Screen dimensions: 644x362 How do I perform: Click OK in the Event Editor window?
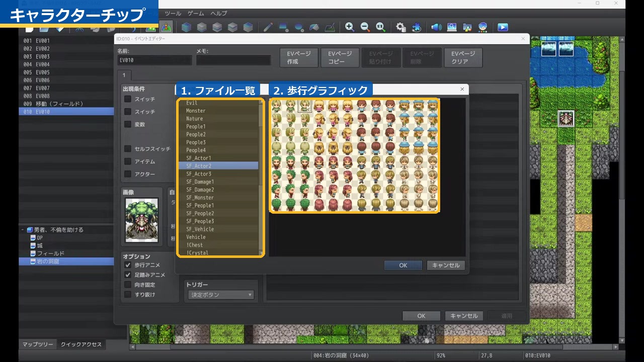[421, 316]
